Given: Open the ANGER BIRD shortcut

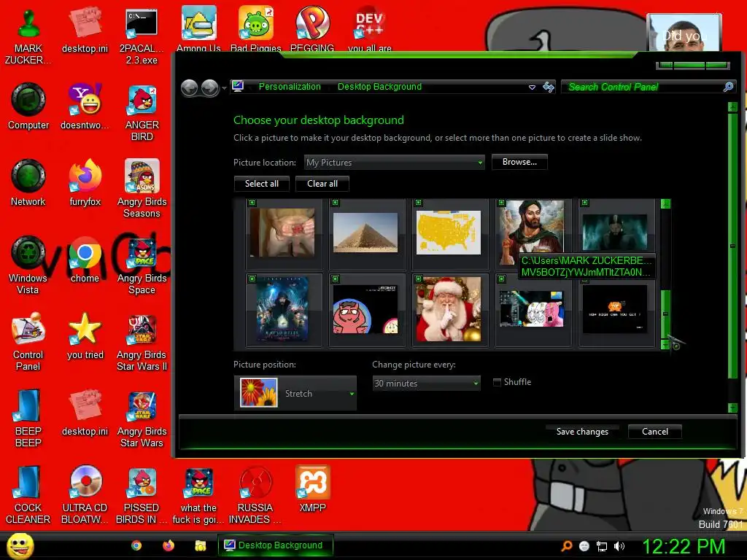Looking at the screenshot, I should [x=142, y=113].
